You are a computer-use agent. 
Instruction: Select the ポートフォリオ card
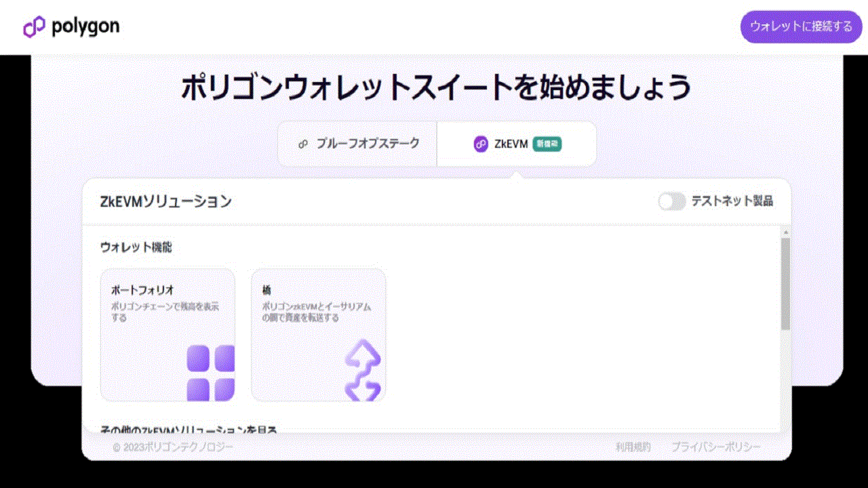167,332
